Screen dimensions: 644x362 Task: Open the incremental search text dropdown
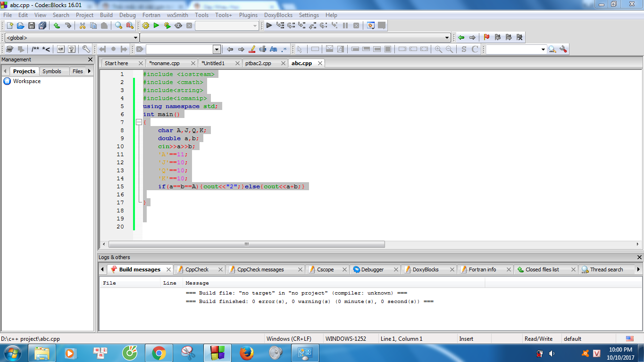click(x=217, y=50)
